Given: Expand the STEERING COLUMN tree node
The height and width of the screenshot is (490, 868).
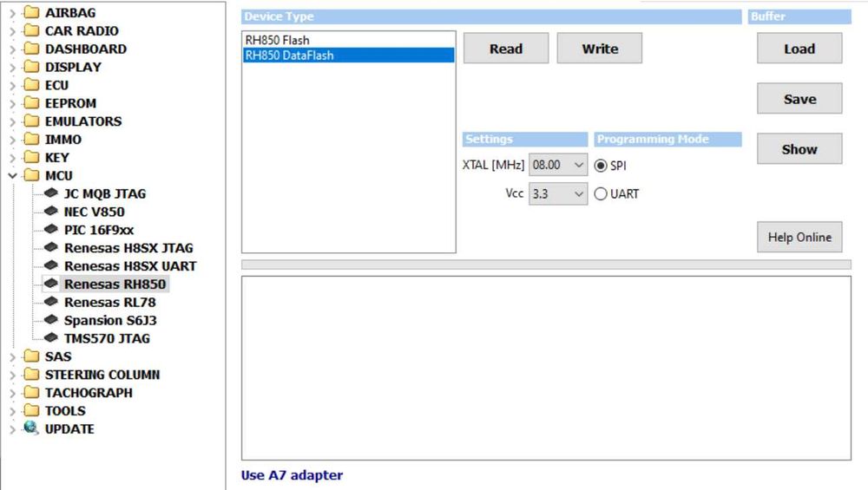Looking at the screenshot, I should coord(13,375).
